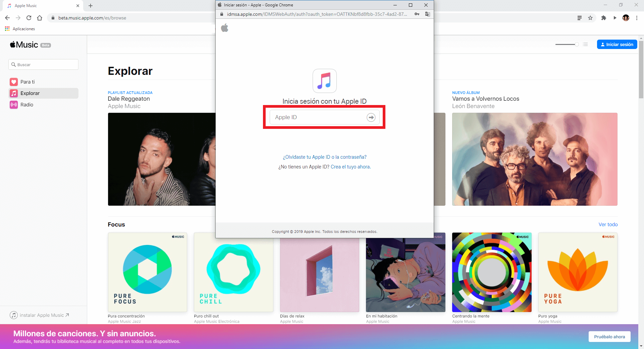
Task: Close the sign-in popup window
Action: pos(426,5)
